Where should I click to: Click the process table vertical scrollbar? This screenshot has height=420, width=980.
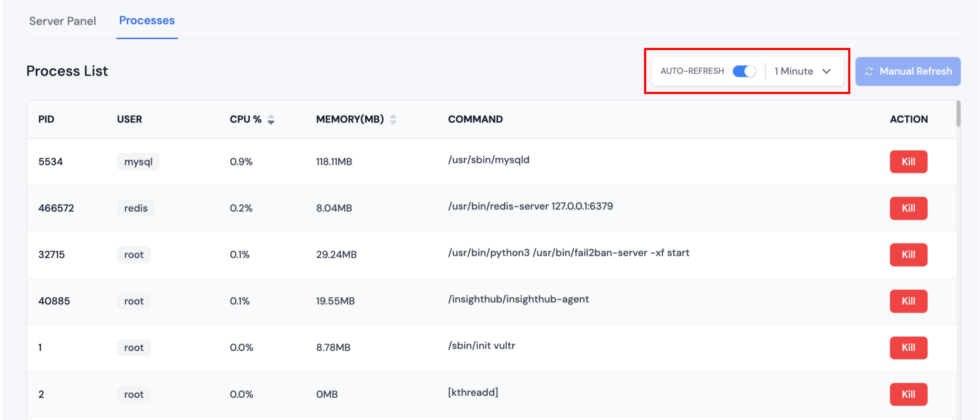click(x=958, y=114)
